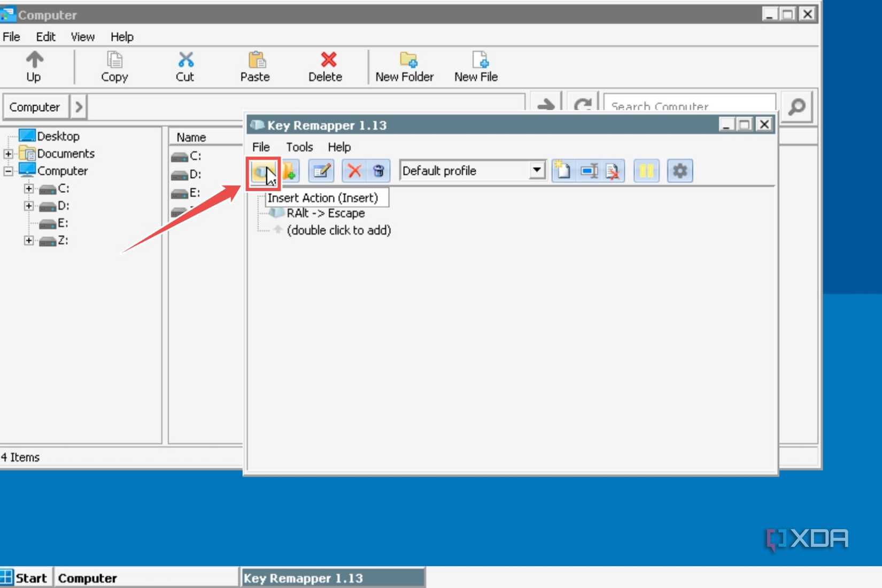Open the Computer window File menu
Image resolution: width=882 pixels, height=588 pixels.
point(11,37)
